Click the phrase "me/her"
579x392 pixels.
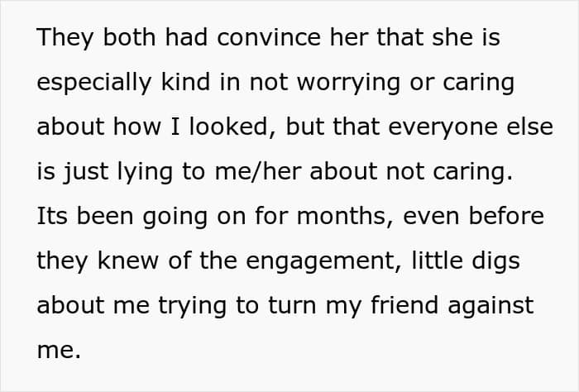click(258, 171)
